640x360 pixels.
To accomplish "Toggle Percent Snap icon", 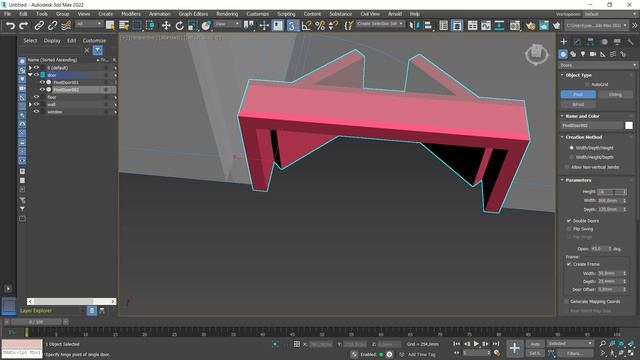I will [320, 26].
